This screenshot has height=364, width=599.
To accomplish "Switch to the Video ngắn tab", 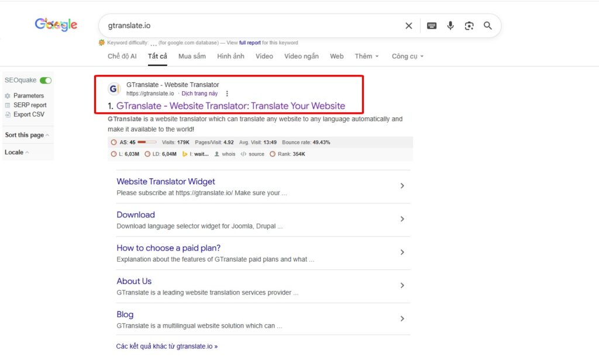I will 301,56.
